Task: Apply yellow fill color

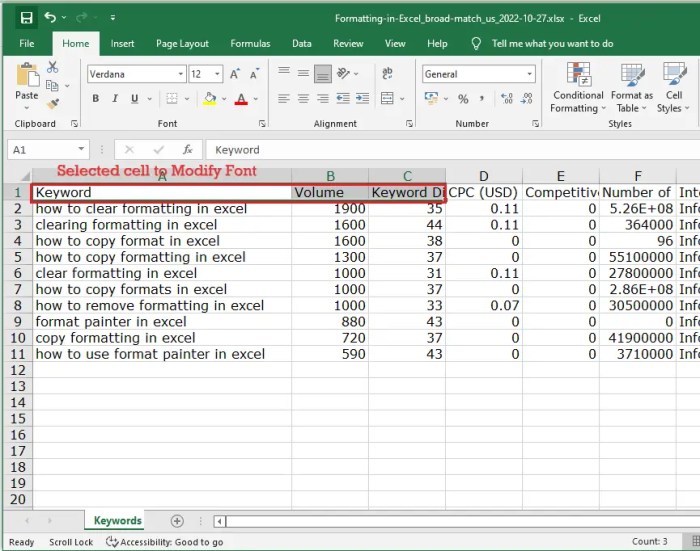Action: pyautogui.click(x=209, y=99)
